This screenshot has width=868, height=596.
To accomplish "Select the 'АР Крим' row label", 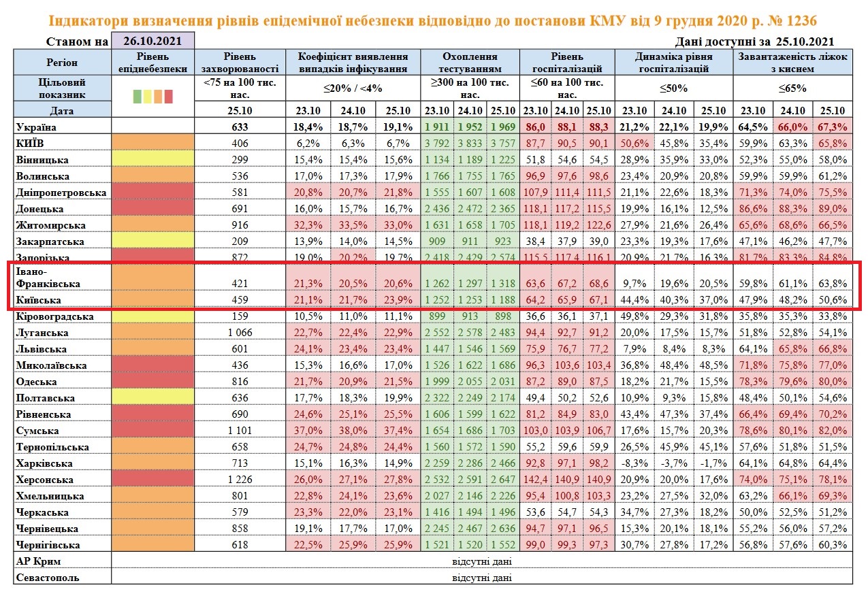I will click(x=37, y=561).
